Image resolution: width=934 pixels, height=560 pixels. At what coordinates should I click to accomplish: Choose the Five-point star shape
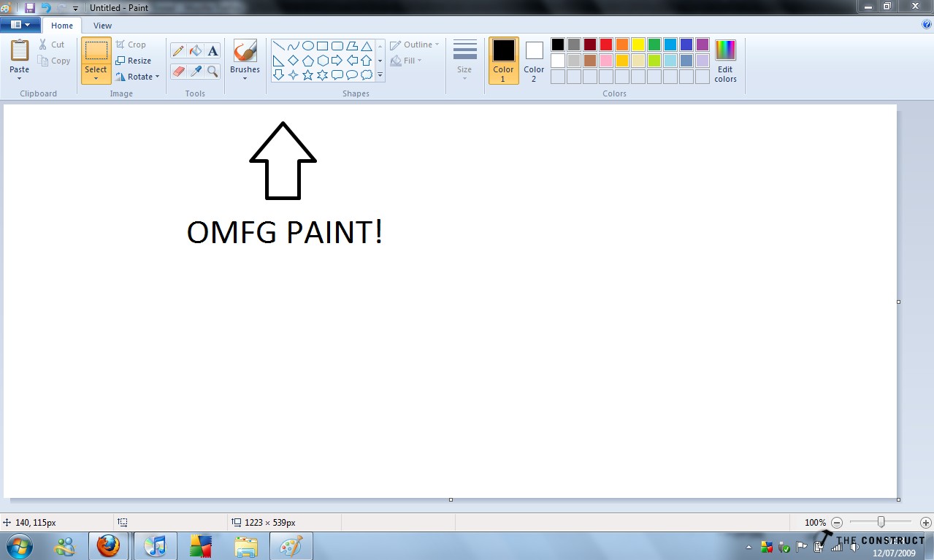point(307,74)
